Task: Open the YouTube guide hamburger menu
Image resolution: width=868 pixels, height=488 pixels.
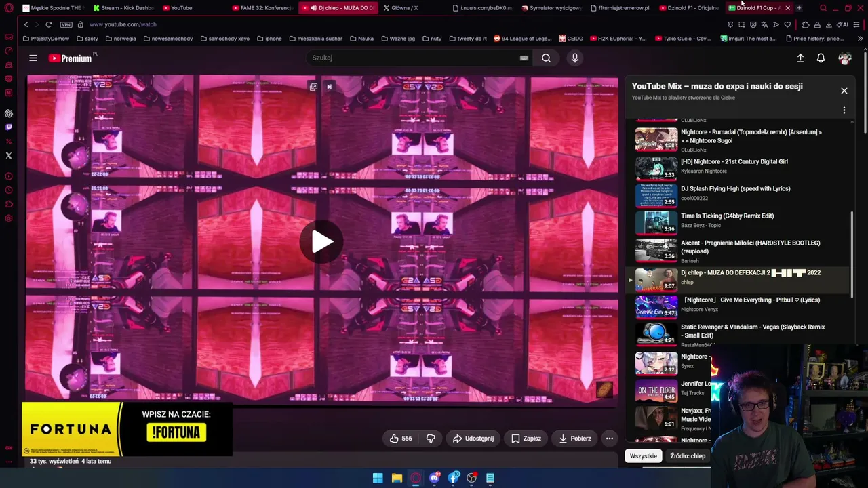Action: 33,58
